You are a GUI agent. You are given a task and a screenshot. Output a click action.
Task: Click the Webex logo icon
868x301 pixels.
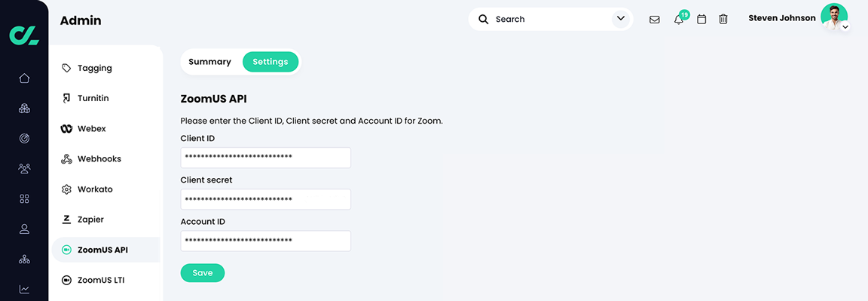tap(66, 128)
